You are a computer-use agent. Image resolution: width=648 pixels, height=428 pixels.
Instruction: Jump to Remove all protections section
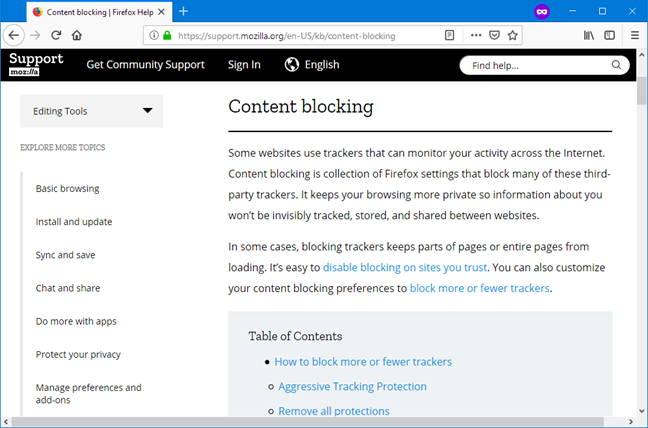(334, 411)
